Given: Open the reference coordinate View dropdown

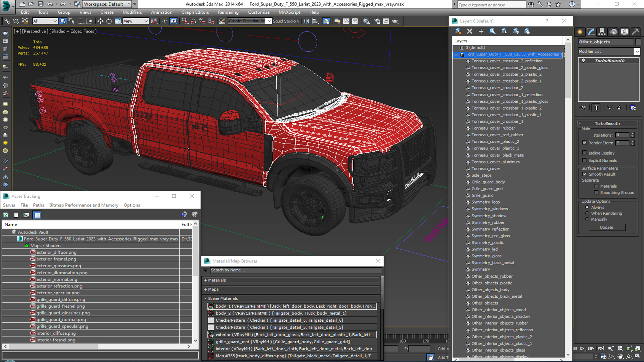Looking at the screenshot, I should pyautogui.click(x=136, y=21).
